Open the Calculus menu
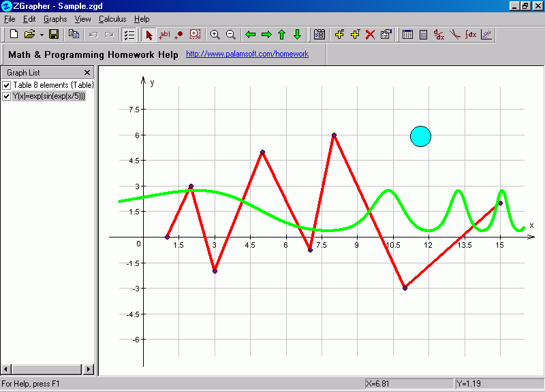 (x=112, y=19)
